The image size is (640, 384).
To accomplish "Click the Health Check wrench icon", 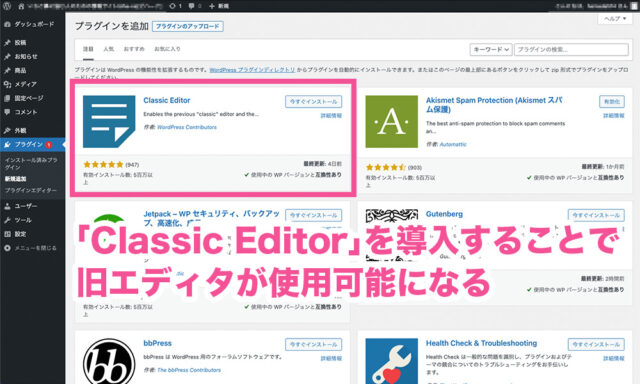I will (391, 361).
